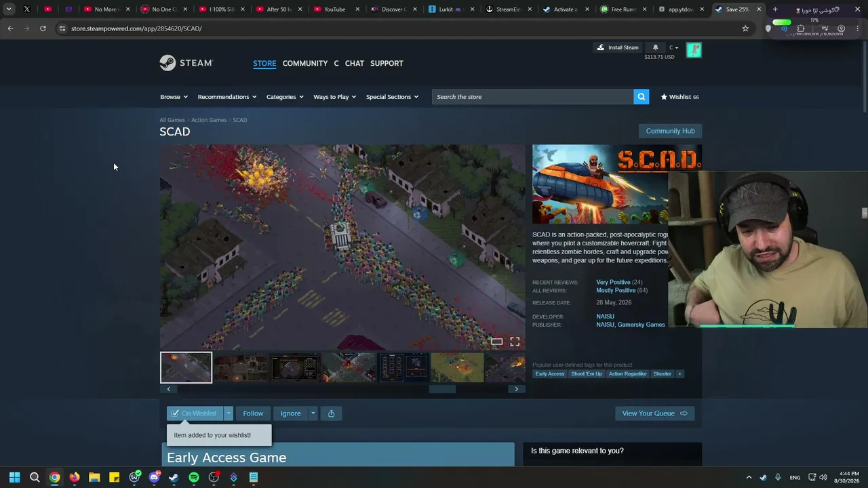The image size is (868, 488).
Task: Follow the SCAD game
Action: [x=253, y=413]
